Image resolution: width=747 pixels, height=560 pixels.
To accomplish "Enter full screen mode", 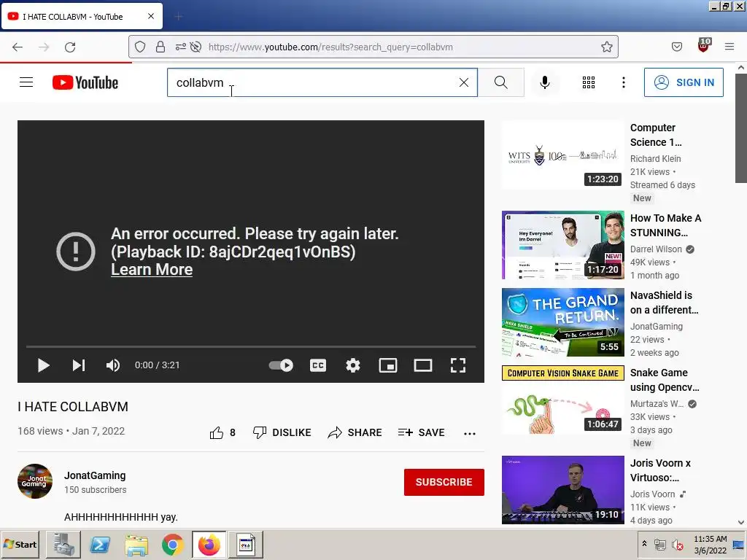I will pos(458,365).
